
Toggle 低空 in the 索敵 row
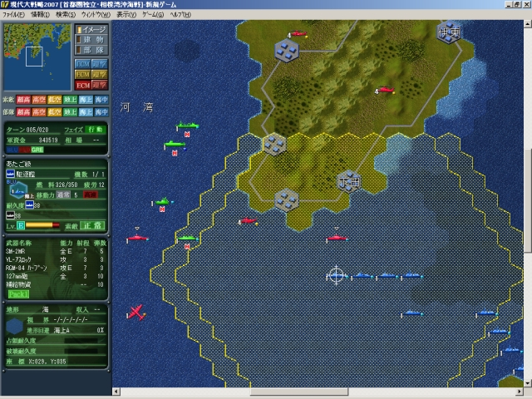pos(55,100)
